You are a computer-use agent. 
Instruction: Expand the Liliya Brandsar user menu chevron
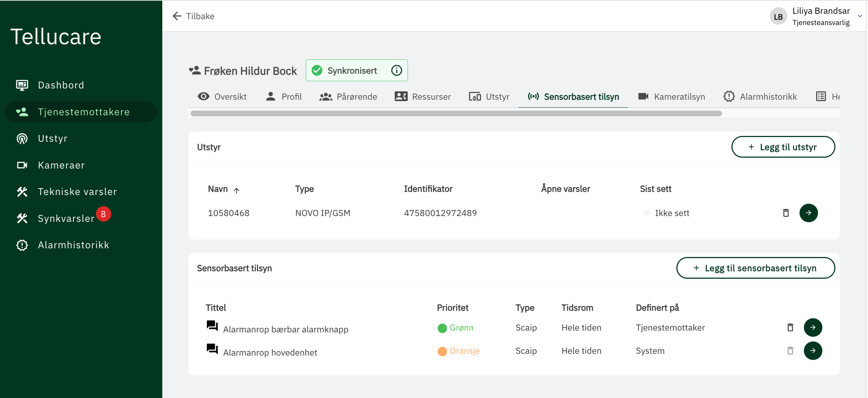click(860, 16)
